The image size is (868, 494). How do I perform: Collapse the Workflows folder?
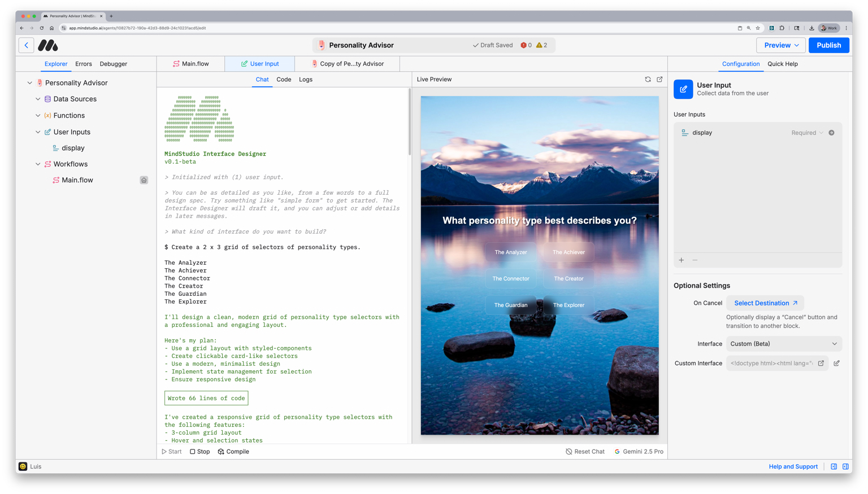38,164
